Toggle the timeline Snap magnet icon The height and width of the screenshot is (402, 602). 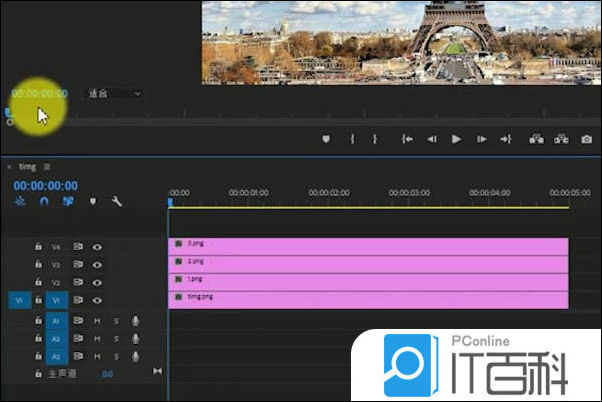(x=43, y=201)
